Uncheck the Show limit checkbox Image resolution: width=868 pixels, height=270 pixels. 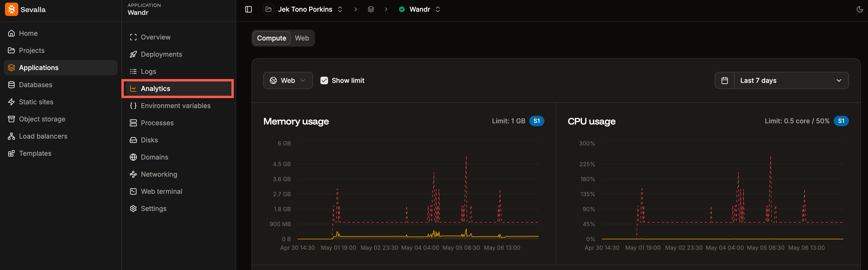(x=324, y=81)
